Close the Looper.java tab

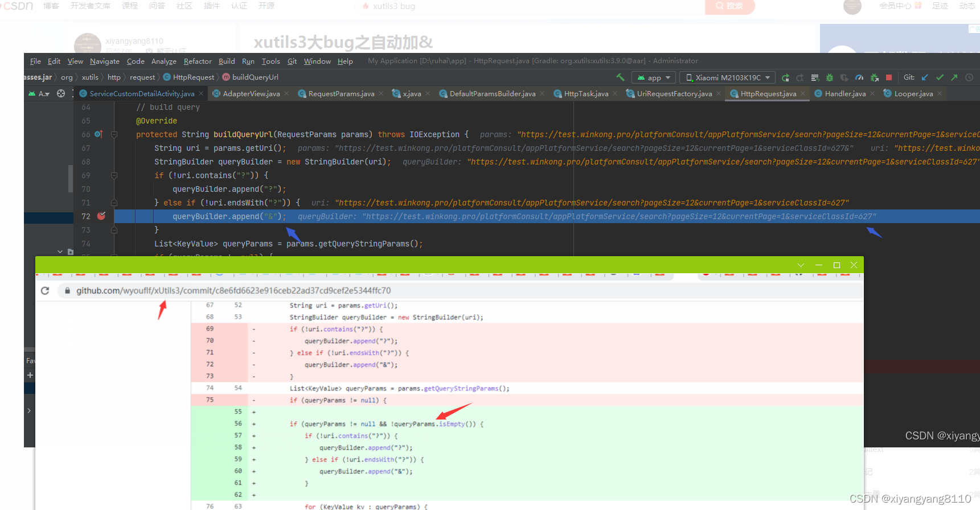tap(940, 94)
